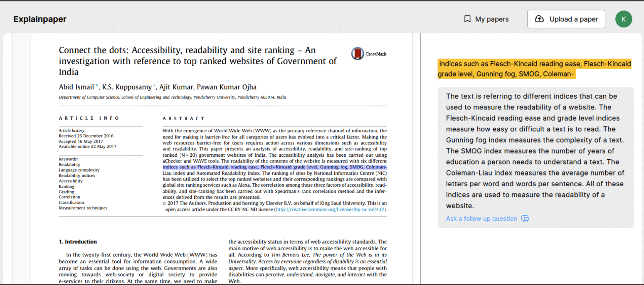
Task: Click author name 'Abid Ismail'
Action: tap(76, 87)
